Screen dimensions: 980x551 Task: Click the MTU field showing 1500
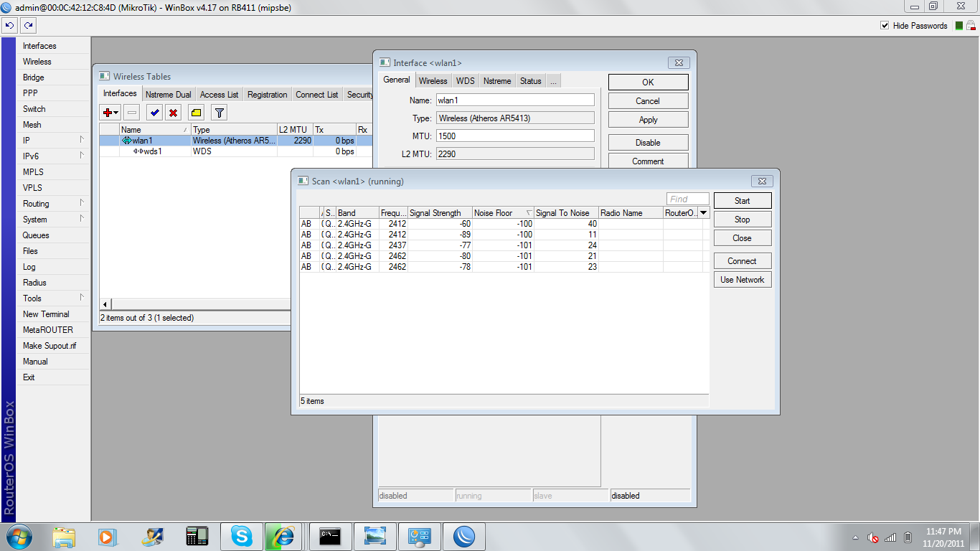point(515,136)
